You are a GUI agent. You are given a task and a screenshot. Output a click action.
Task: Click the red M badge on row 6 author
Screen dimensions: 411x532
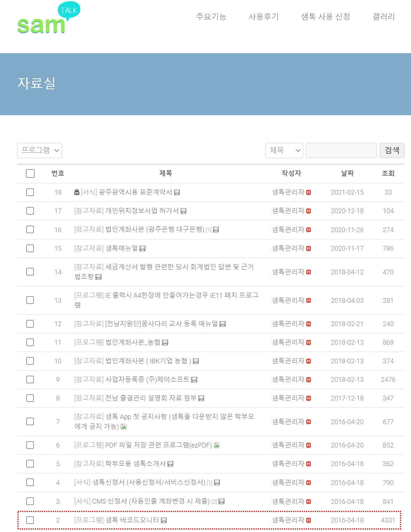pyautogui.click(x=309, y=445)
